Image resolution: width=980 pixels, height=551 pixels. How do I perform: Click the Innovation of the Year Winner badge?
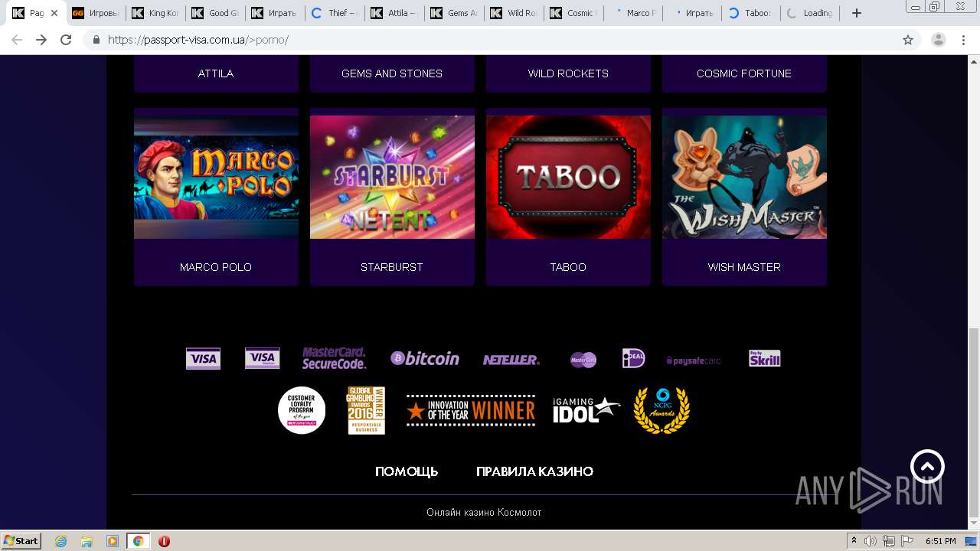coord(471,411)
